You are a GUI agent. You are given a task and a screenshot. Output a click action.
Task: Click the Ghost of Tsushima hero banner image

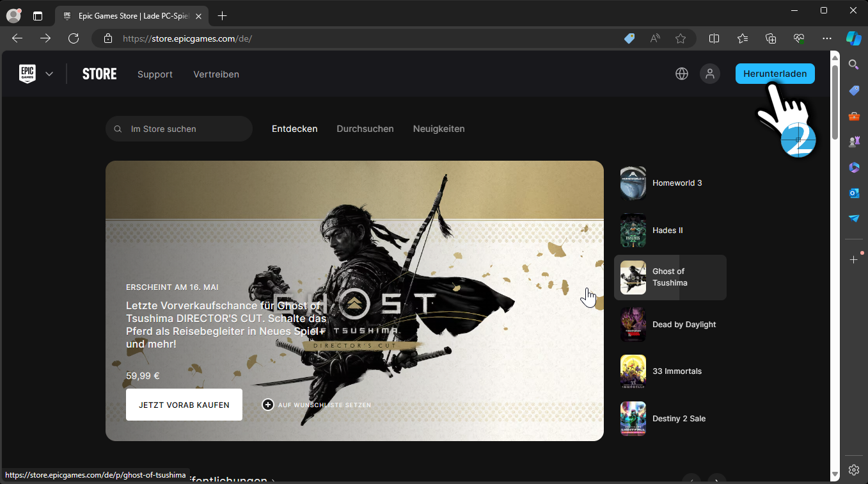354,301
